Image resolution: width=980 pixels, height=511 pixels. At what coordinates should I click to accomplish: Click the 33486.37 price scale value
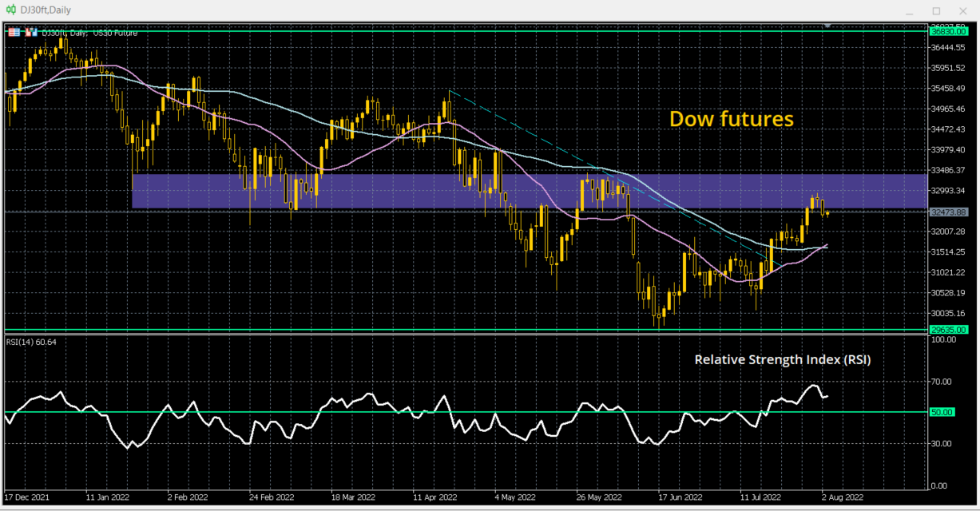pyautogui.click(x=948, y=170)
